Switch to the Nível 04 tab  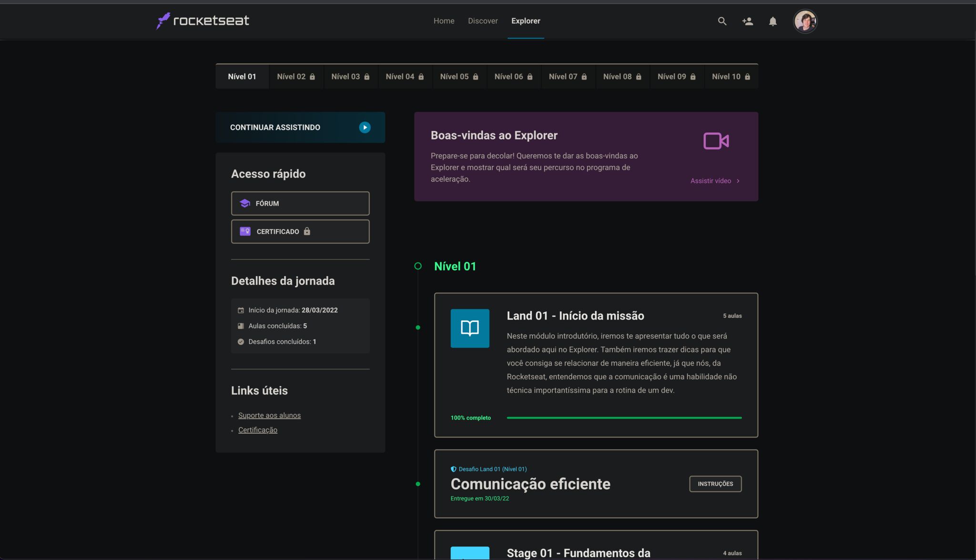pyautogui.click(x=405, y=77)
